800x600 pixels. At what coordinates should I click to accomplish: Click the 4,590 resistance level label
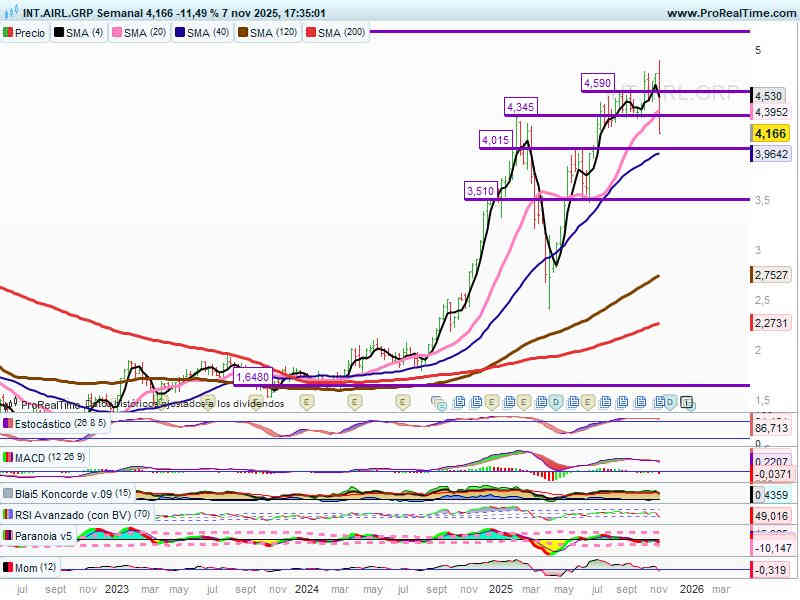598,83
